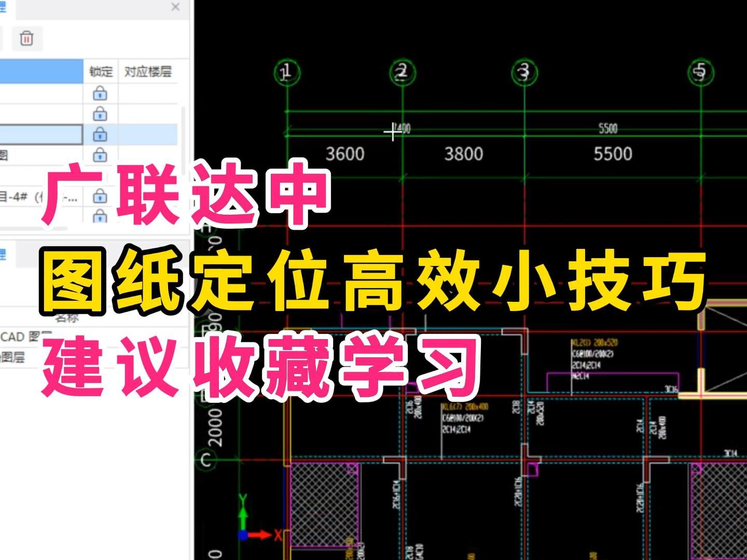Open the 对应楼层 cell dropdown for the first row
Image resolution: width=747 pixels, height=560 pixels.
[149, 94]
